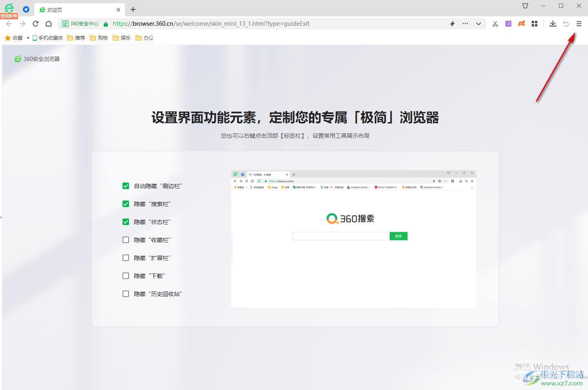Click the green lock security icon
Image resolution: width=588 pixels, height=390 pixels.
106,24
